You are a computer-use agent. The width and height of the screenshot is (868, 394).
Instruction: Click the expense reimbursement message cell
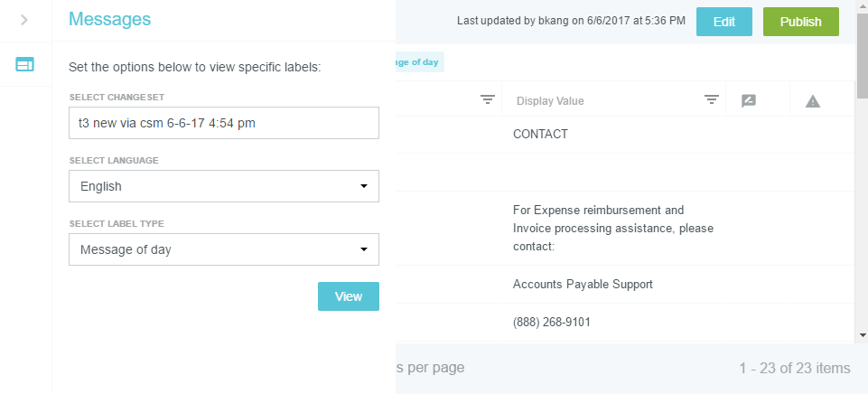(x=598, y=228)
